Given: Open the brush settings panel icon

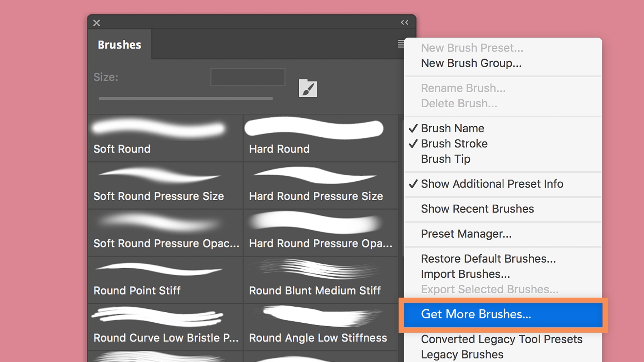Looking at the screenshot, I should [308, 88].
